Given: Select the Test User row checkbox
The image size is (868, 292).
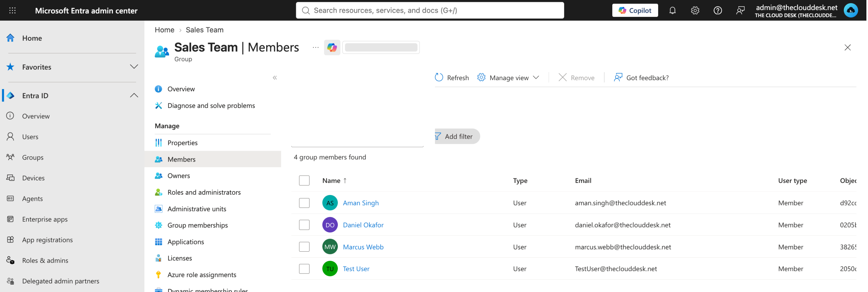Looking at the screenshot, I should coord(305,269).
